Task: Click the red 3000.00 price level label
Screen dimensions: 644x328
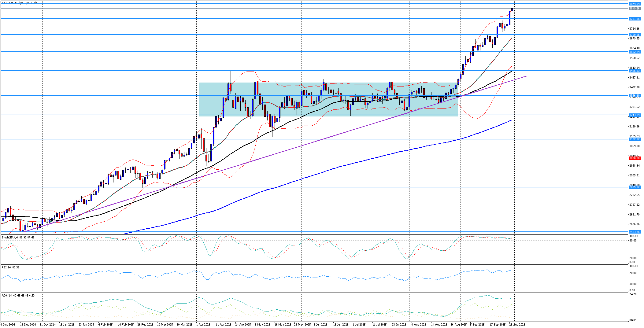Action: (x=634, y=158)
